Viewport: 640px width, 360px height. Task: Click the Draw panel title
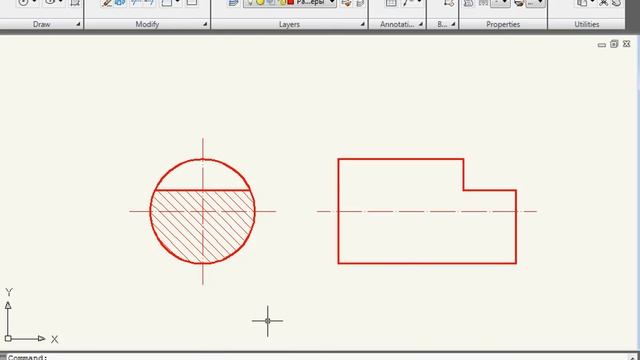(41, 24)
